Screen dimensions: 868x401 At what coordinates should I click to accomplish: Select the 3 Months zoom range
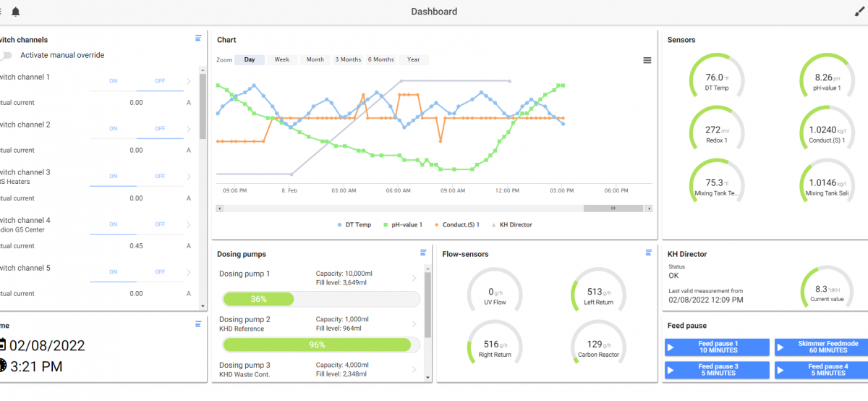348,60
